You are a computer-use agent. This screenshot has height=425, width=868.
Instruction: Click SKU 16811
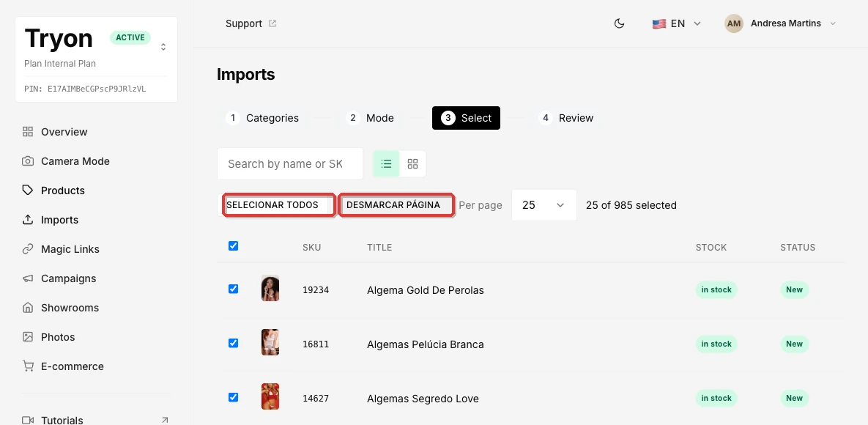pyautogui.click(x=316, y=344)
